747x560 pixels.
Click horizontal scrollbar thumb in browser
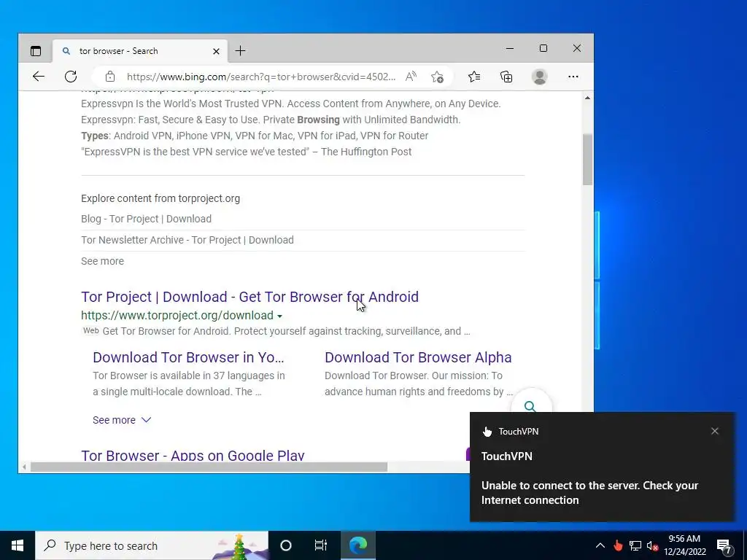click(209, 467)
